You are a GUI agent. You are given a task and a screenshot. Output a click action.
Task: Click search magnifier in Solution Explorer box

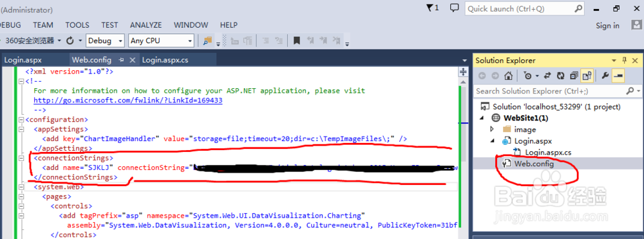pyautogui.click(x=630, y=91)
